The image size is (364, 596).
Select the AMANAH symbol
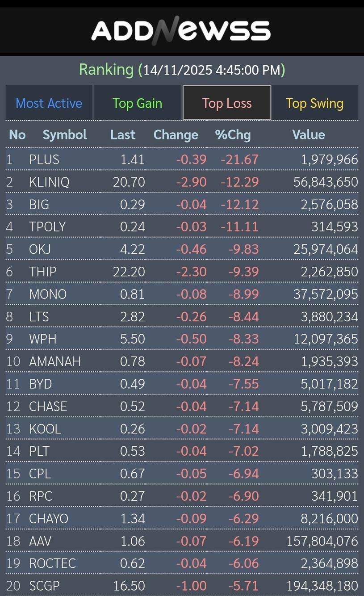(x=55, y=361)
